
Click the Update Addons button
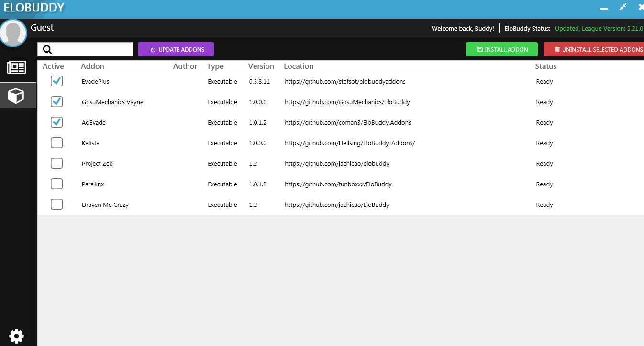tap(176, 49)
